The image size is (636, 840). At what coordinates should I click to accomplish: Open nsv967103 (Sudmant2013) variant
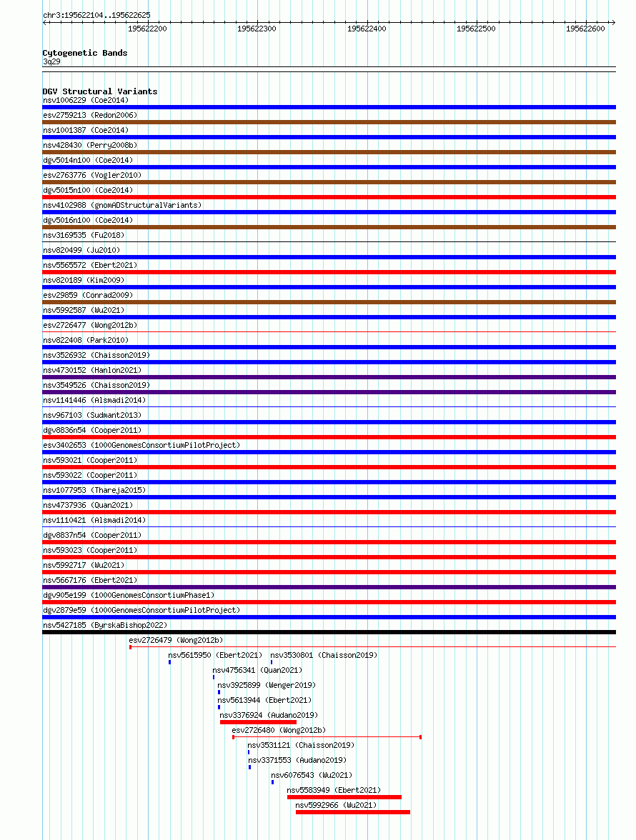pos(92,415)
